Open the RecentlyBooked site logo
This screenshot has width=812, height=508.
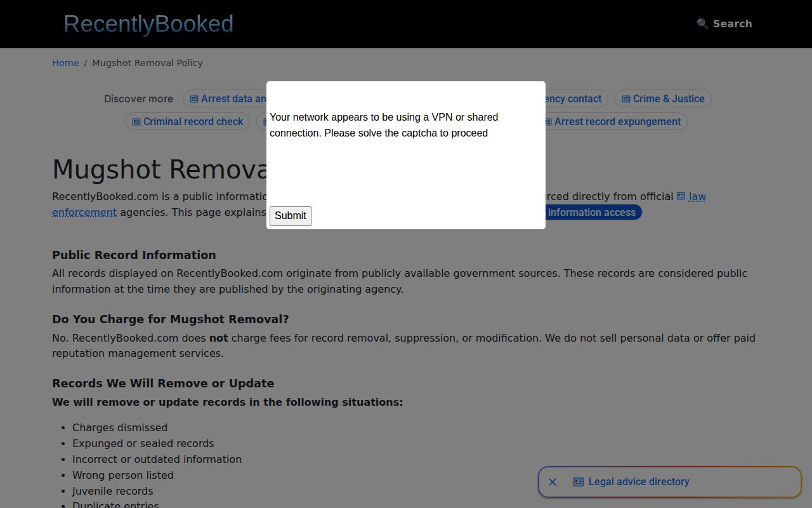pos(148,24)
